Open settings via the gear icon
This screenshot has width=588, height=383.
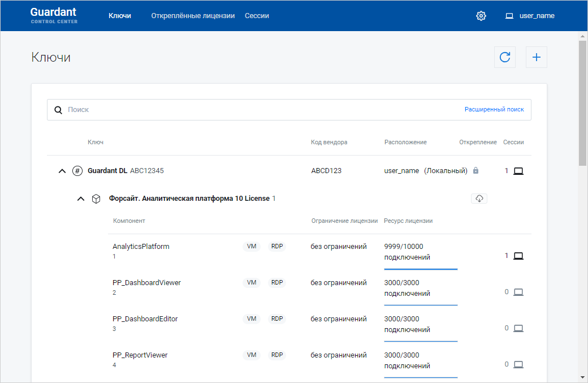(481, 16)
